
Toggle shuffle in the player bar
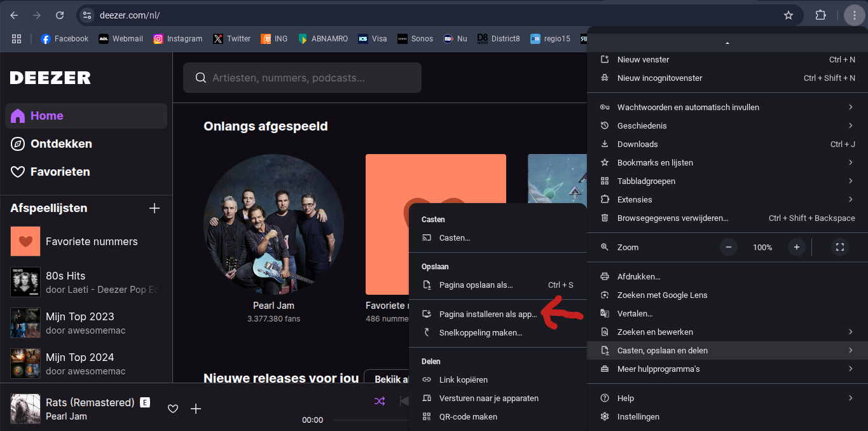(x=380, y=401)
